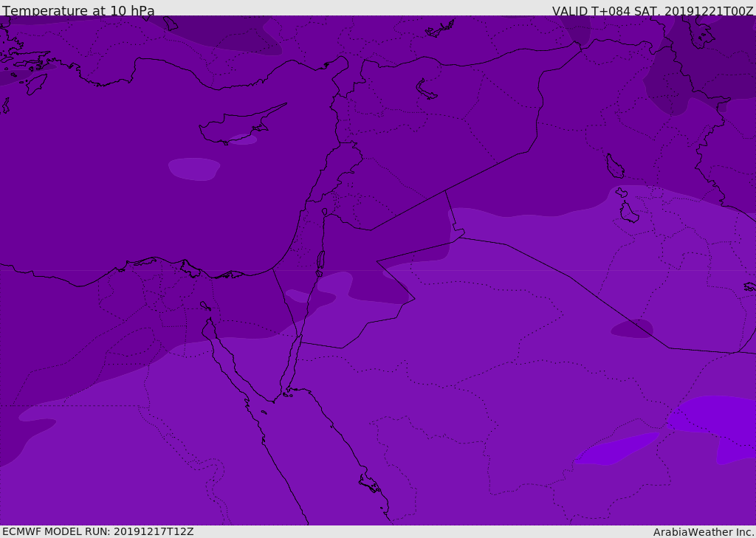Click the 'VALID T+084 SAT. 20191221T00Z' label

pos(653,10)
